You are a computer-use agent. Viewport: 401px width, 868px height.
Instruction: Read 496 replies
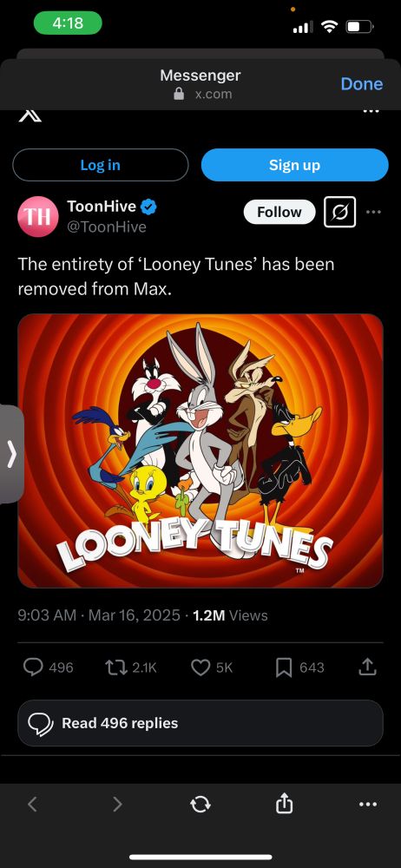[x=200, y=723]
